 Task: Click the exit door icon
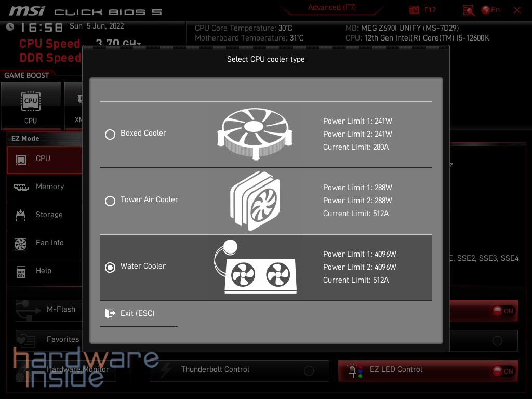pyautogui.click(x=110, y=313)
